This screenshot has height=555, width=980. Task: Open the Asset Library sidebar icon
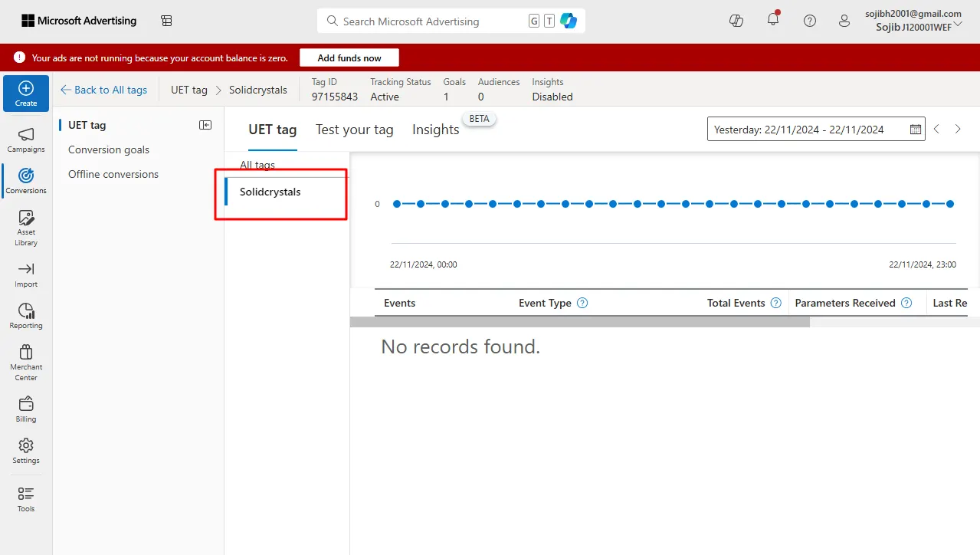[26, 228]
